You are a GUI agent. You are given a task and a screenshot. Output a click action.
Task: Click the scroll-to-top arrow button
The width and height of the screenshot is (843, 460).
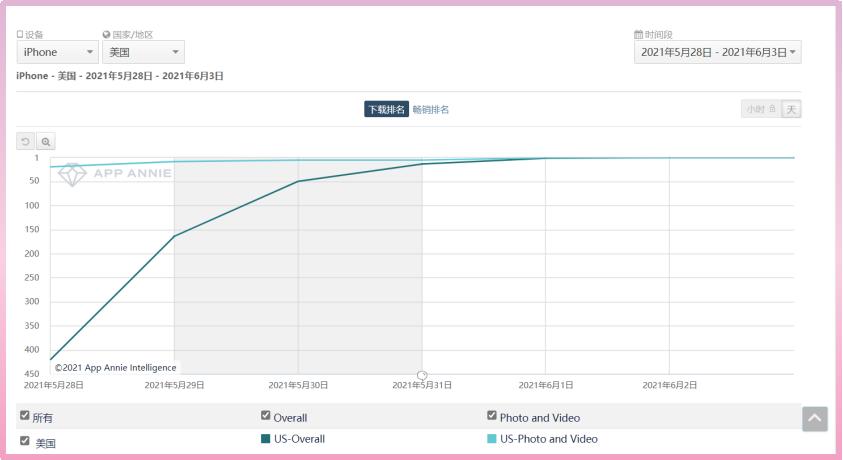pyautogui.click(x=815, y=419)
